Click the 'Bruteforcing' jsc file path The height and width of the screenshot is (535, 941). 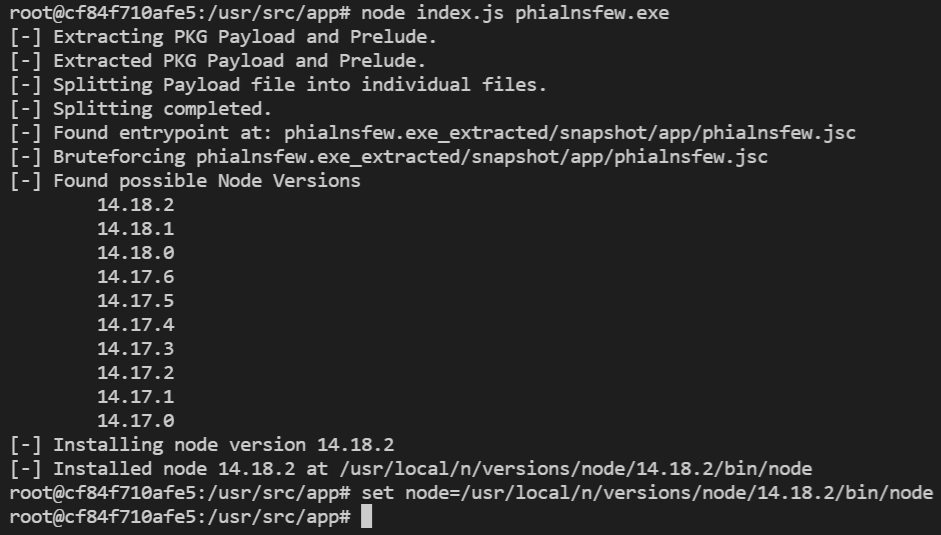[x=482, y=157]
